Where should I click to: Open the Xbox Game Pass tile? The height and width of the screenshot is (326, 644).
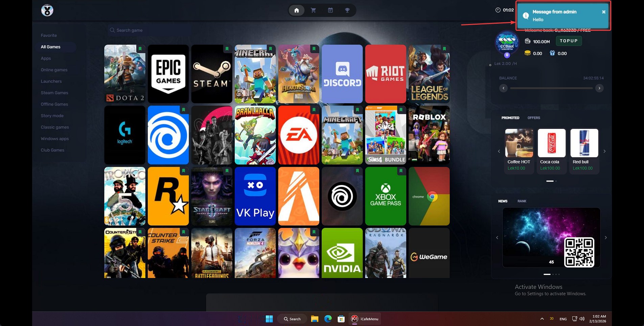pos(386,196)
